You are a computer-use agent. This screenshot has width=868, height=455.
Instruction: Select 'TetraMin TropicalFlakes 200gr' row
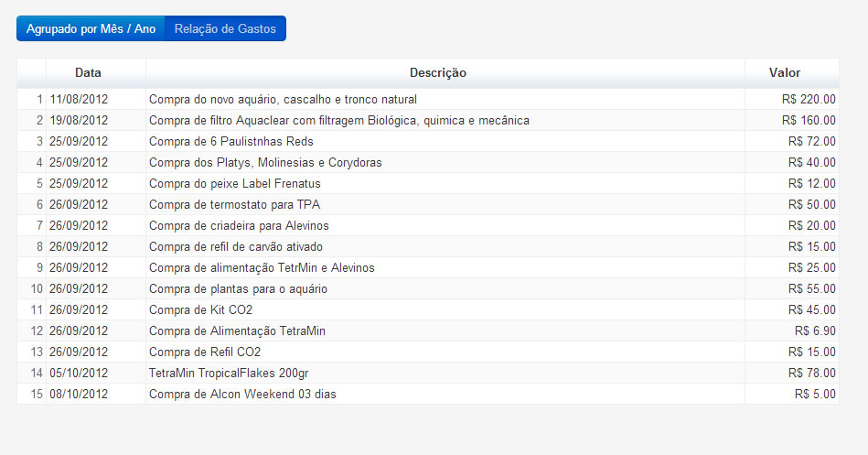[428, 374]
